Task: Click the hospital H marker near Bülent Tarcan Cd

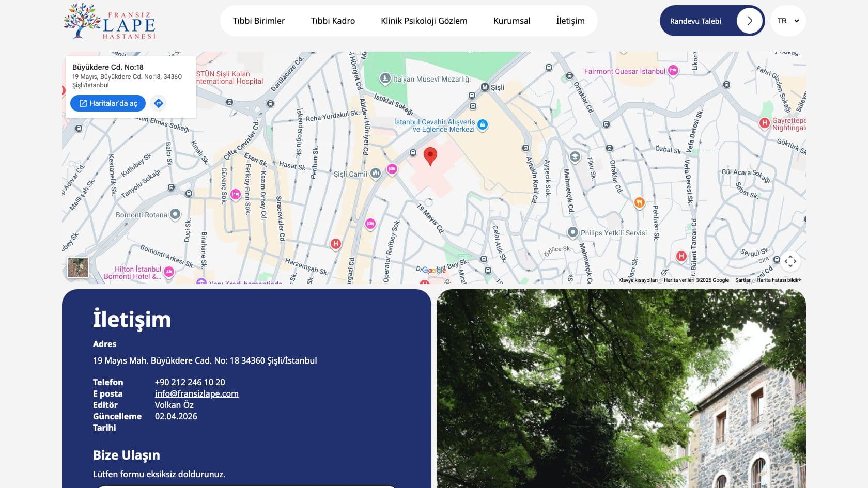Action: pos(681,256)
